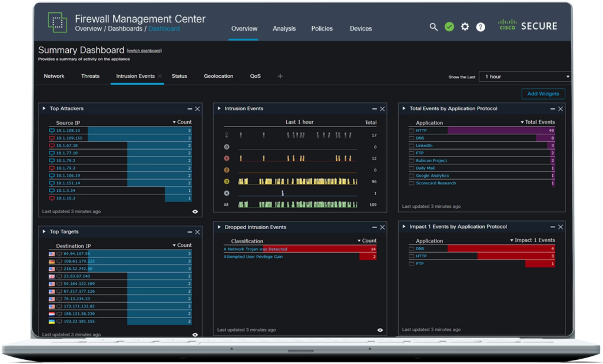The width and height of the screenshot is (603, 364).
Task: Open the help question mark icon
Action: [x=481, y=27]
